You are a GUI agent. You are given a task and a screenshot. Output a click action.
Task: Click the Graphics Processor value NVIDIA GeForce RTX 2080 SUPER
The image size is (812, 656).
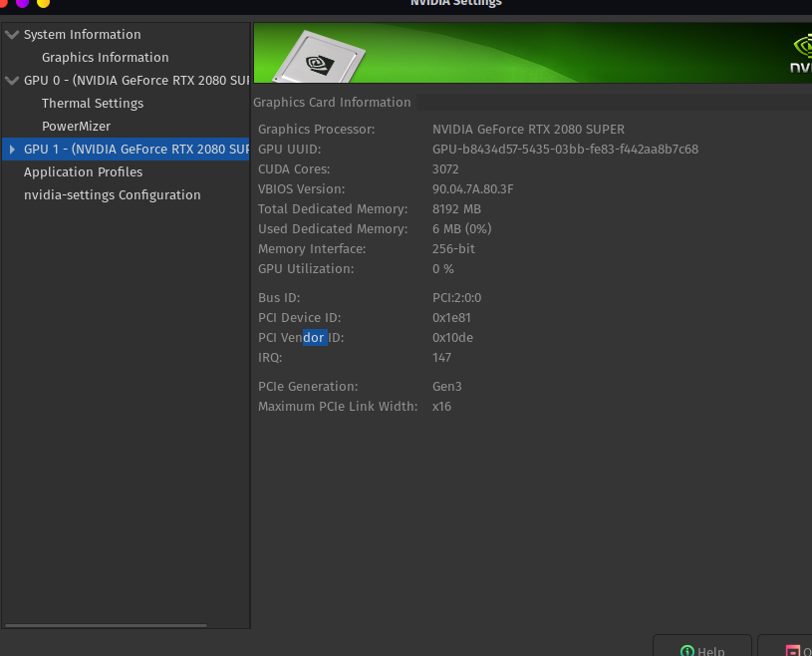[528, 129]
